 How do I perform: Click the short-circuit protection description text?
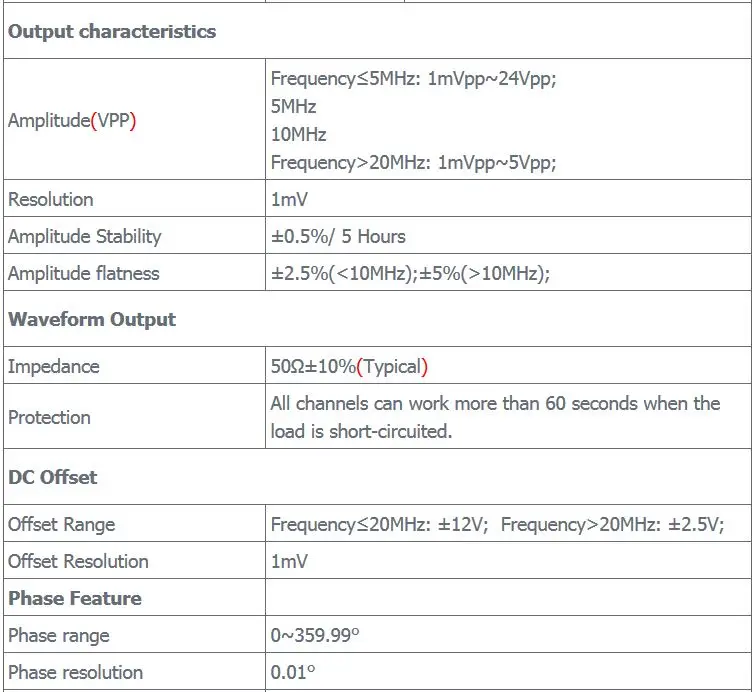point(495,417)
